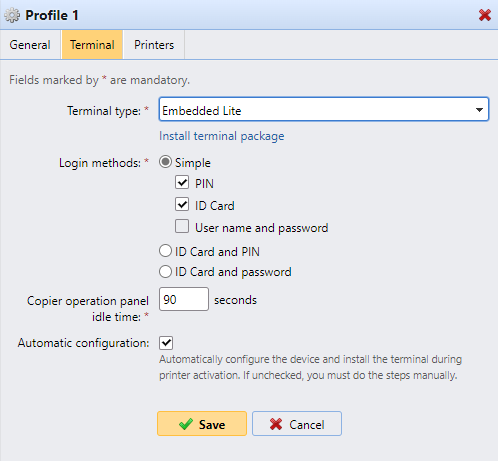Expand the Terminal type dropdown arrow
498x461 pixels.
tap(479, 110)
